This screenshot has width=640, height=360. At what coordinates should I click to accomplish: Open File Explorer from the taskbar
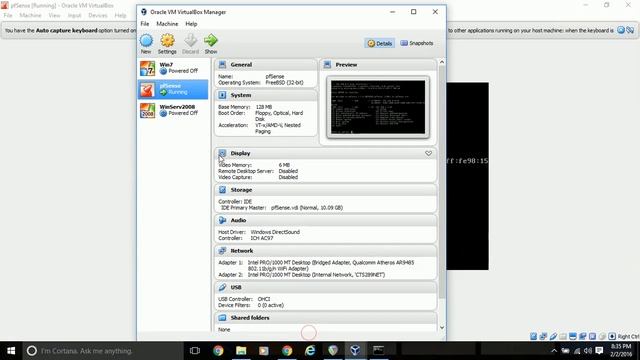[241, 351]
